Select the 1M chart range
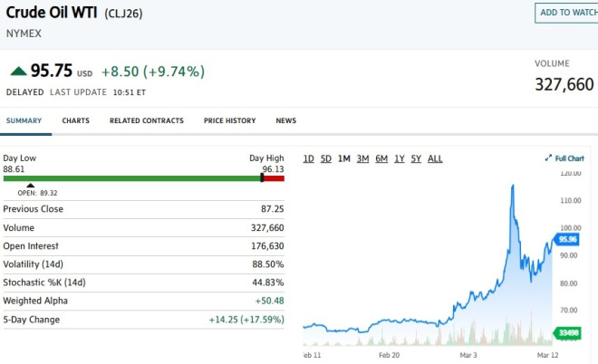This screenshot has height=364, width=598. (x=344, y=158)
